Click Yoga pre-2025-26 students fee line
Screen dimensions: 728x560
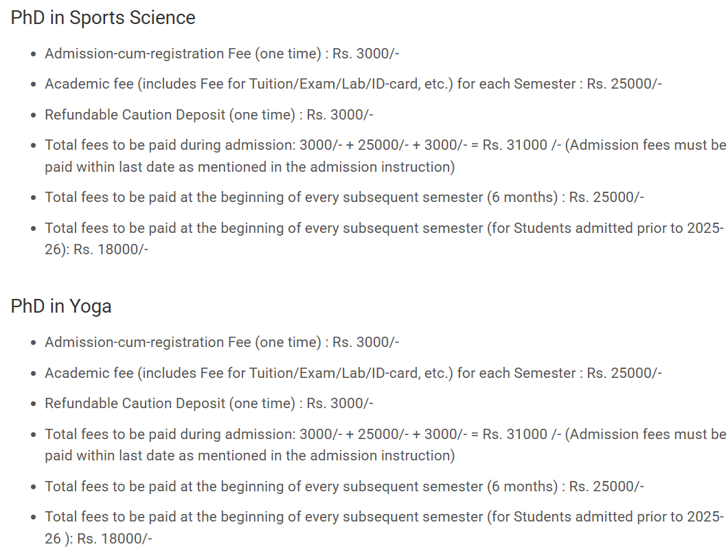click(x=383, y=517)
